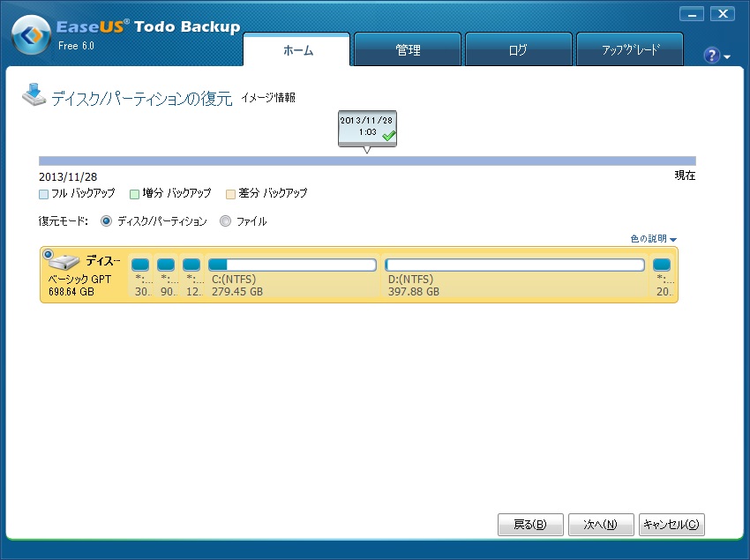Select ファイル restore mode radio

tap(225, 221)
